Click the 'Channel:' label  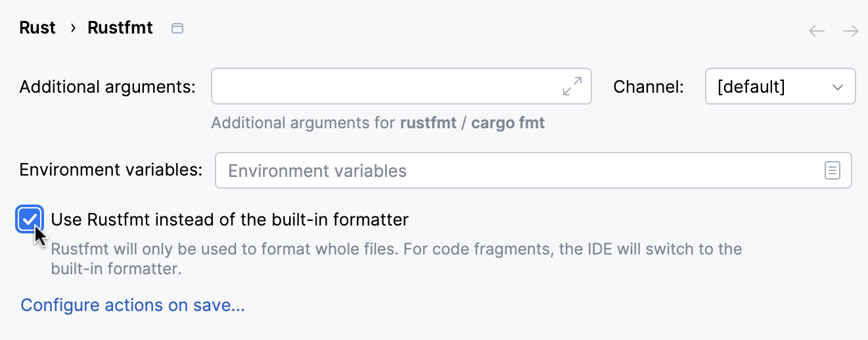click(x=649, y=87)
